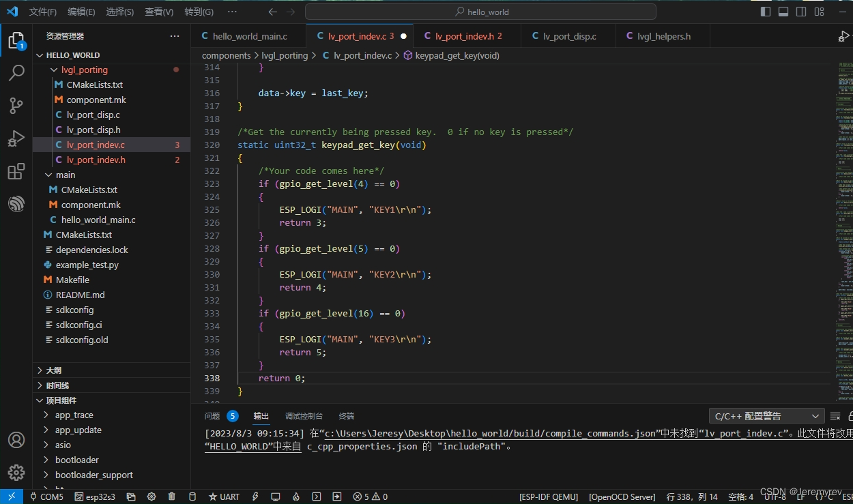The height and width of the screenshot is (504, 853).
Task: Open the Source Control view
Action: 16,106
